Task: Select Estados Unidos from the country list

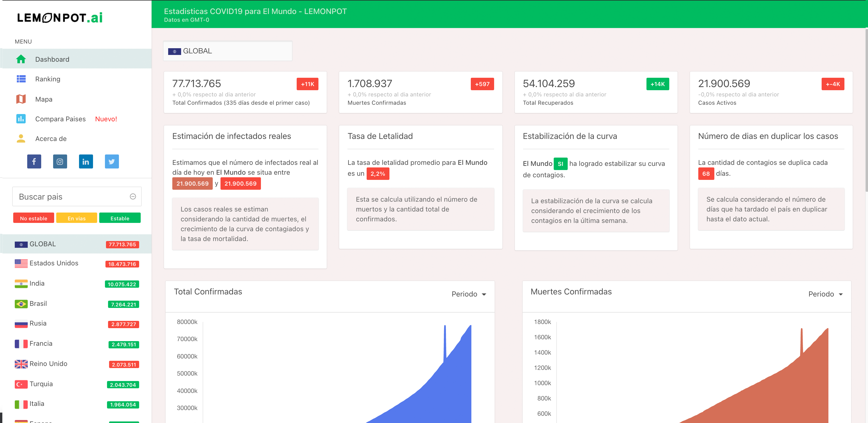Action: [76, 263]
